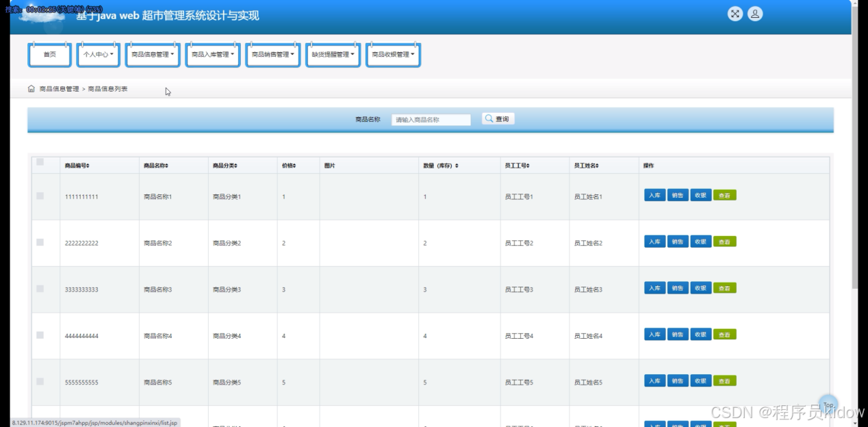Click 销售 button for 商品名称2
The height and width of the screenshot is (427, 868).
coord(678,242)
